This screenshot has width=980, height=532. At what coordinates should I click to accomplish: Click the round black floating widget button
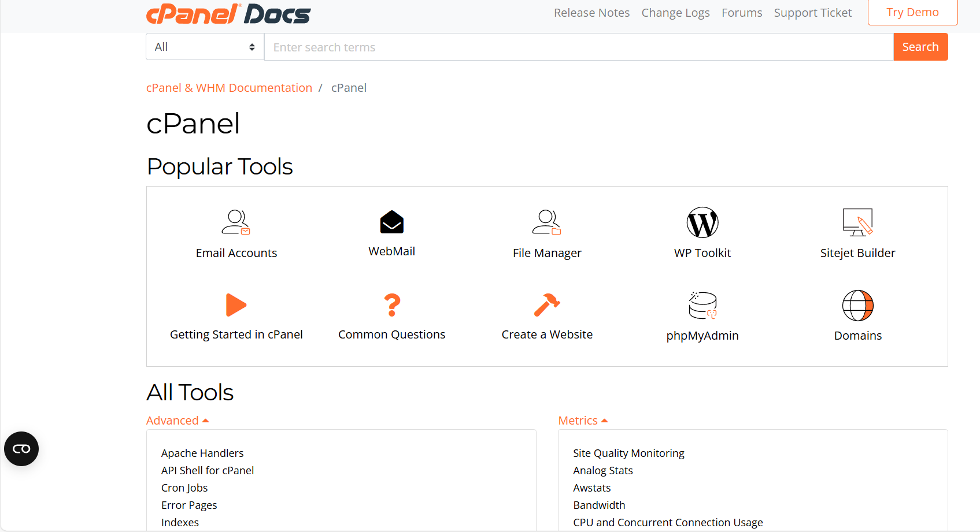pos(21,449)
